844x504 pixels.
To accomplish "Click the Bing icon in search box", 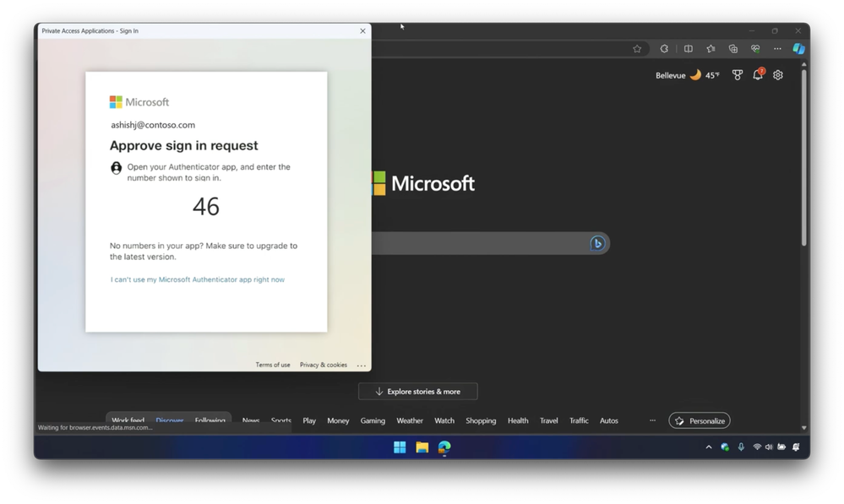I will coord(597,243).
